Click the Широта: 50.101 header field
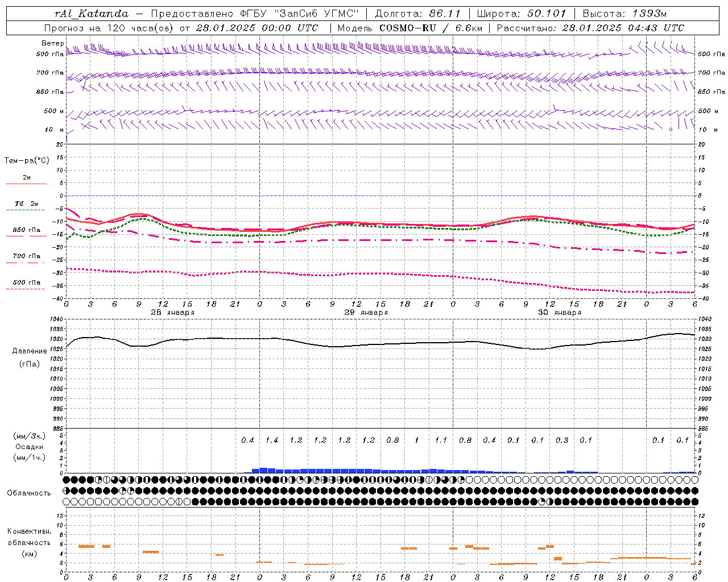Screen dimensions: 728x582 [x=520, y=14]
